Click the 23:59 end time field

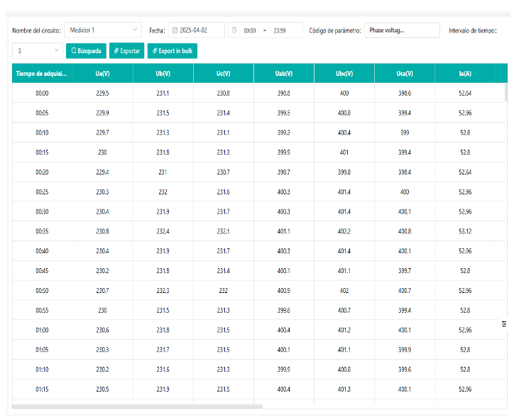click(x=280, y=31)
